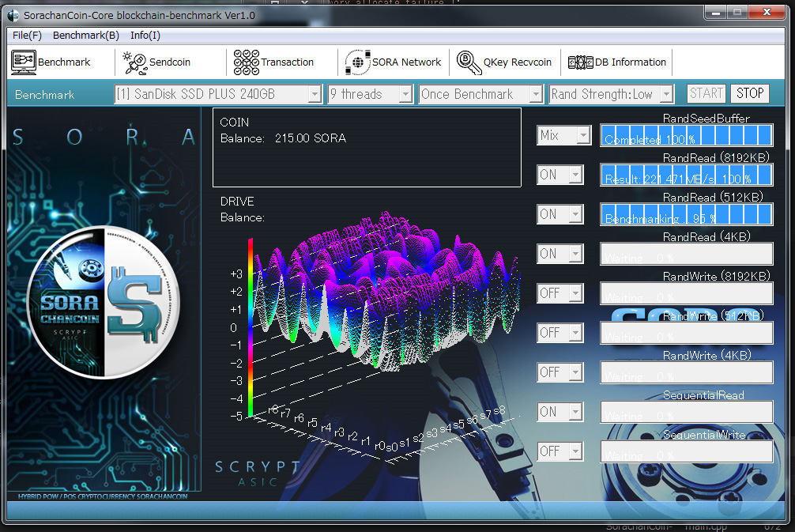
Task: Click the STOP button
Action: coord(750,93)
